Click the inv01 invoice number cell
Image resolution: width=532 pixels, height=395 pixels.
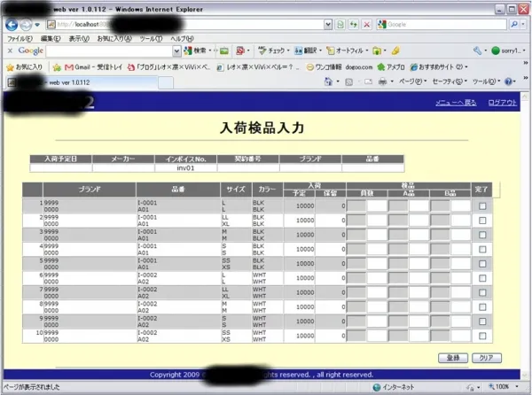coord(185,168)
